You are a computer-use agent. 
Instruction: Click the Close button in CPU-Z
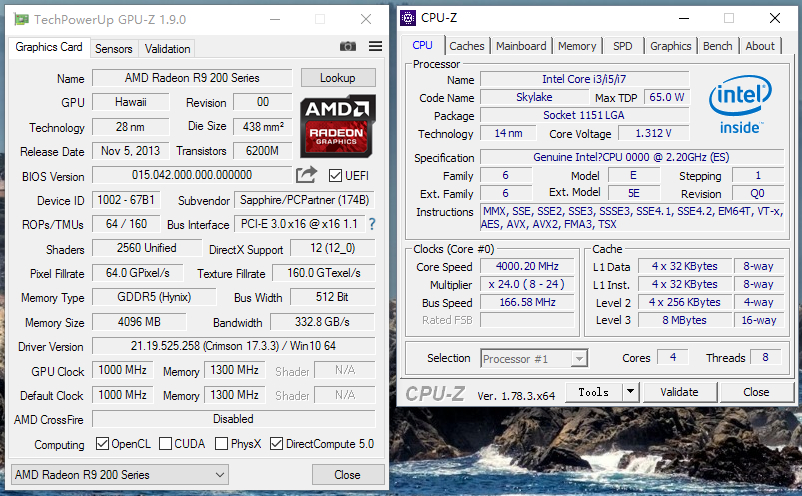coord(756,392)
